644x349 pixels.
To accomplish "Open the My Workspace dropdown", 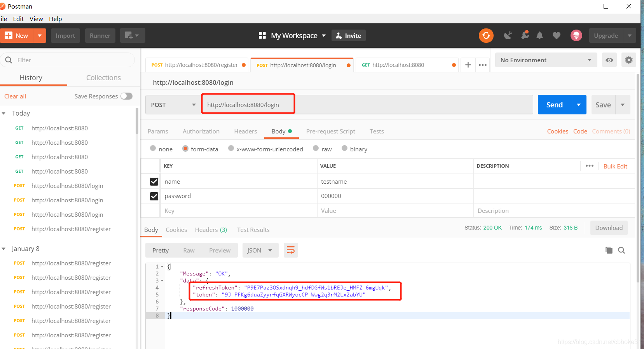I will [298, 35].
